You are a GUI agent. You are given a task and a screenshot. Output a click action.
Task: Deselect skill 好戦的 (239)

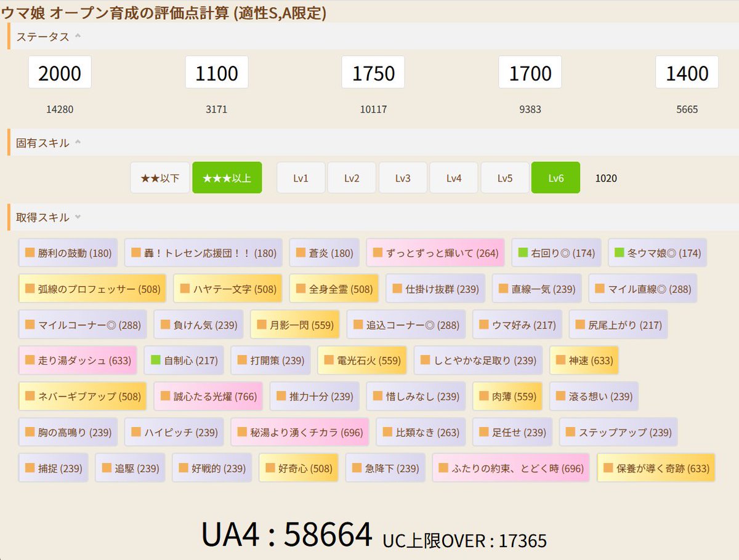(x=213, y=467)
